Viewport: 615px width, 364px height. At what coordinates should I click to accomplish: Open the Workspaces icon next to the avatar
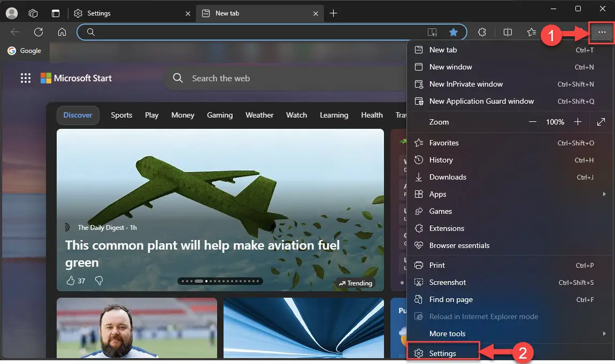(x=33, y=13)
